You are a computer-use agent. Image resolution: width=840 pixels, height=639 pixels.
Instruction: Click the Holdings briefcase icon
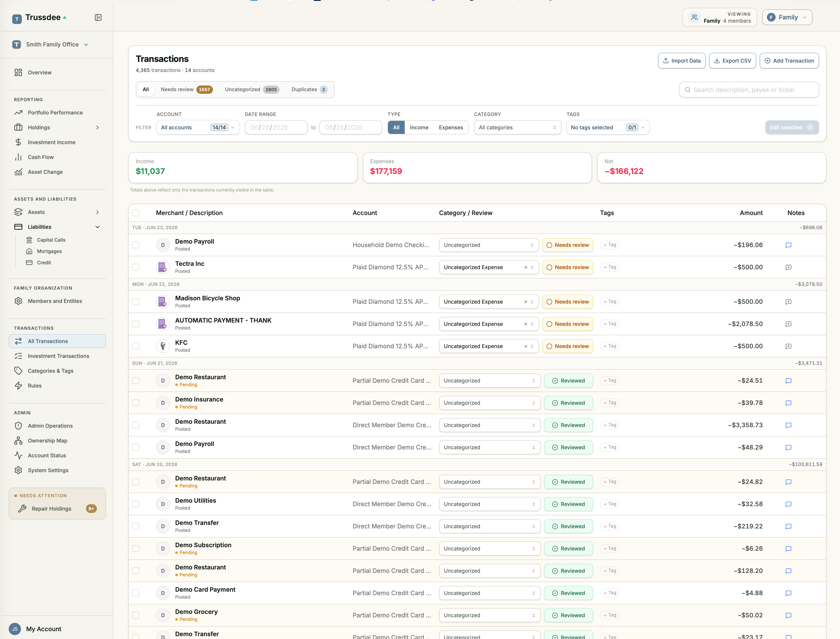click(18, 127)
